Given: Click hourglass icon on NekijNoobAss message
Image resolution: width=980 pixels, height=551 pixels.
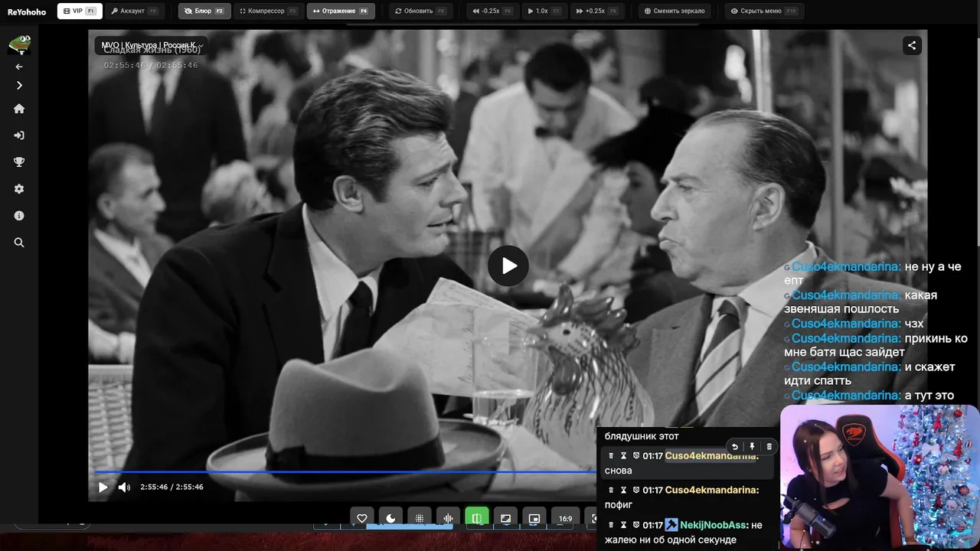Looking at the screenshot, I should pyautogui.click(x=623, y=525).
